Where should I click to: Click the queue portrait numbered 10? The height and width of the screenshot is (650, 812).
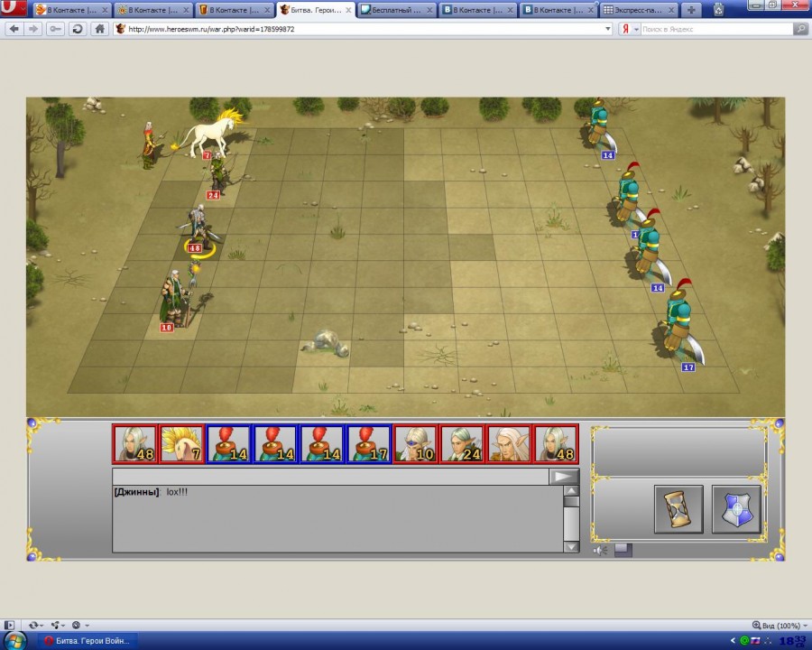pyautogui.click(x=415, y=443)
